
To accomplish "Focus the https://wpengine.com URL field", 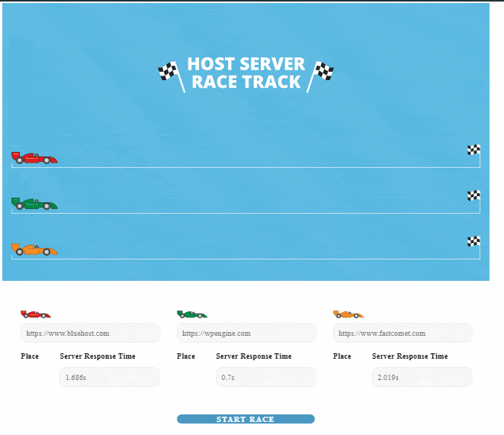I will tap(246, 333).
